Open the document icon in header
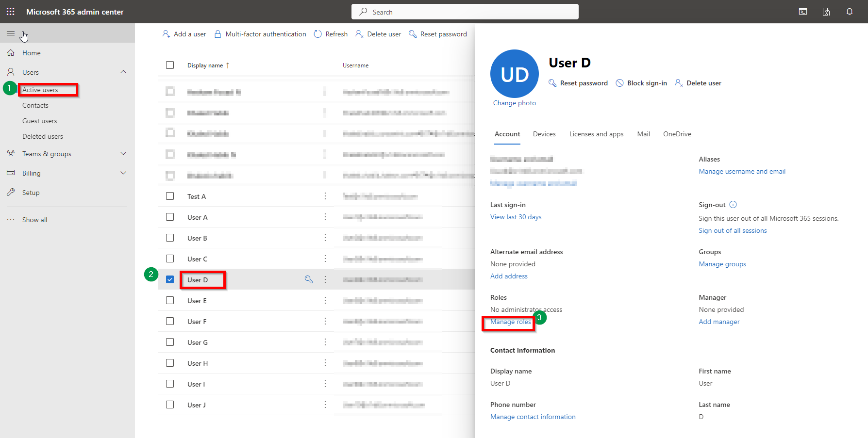This screenshot has width=868, height=438. coord(826,12)
